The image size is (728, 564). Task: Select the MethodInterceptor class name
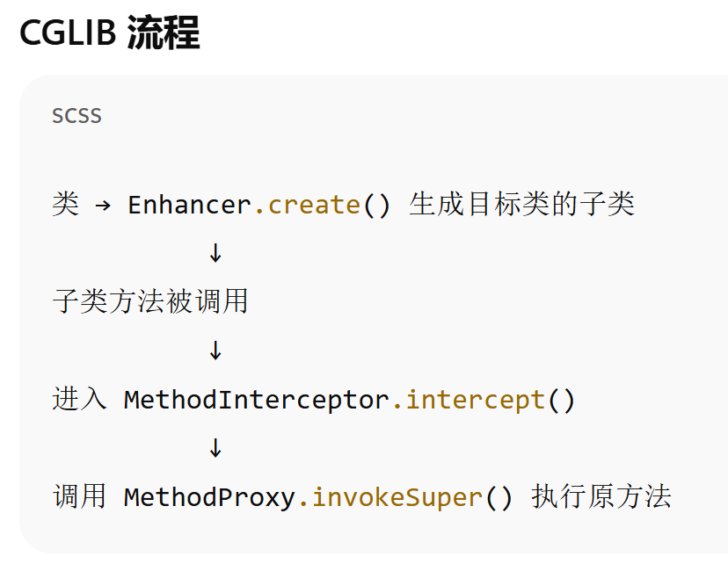point(256,401)
